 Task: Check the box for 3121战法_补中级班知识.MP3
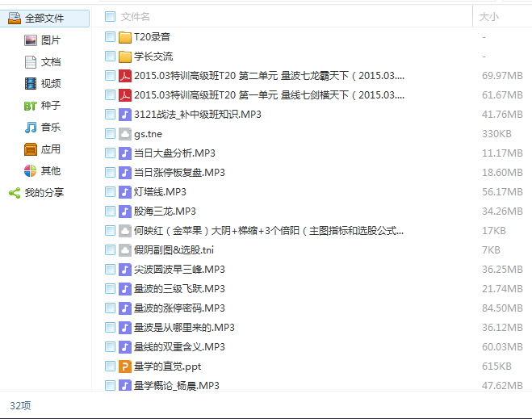110,115
